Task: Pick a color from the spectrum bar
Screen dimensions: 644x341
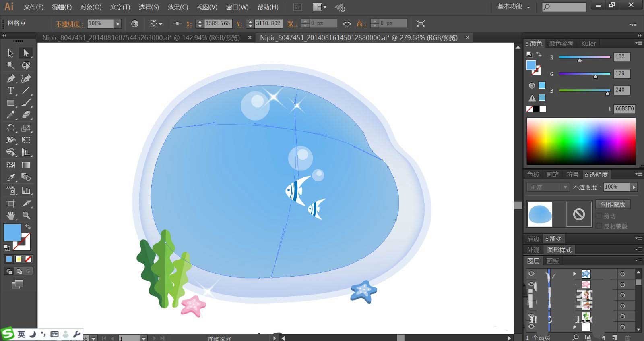Action: [581, 141]
